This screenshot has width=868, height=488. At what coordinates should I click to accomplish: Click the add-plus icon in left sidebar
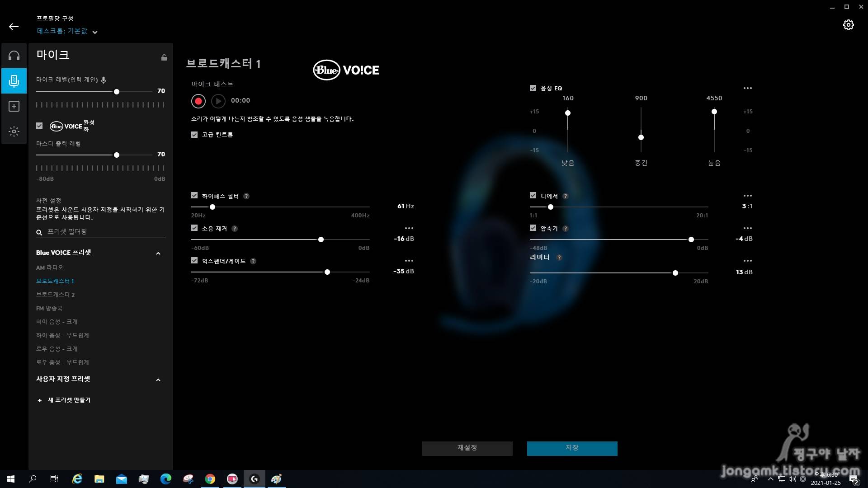coord(14,106)
